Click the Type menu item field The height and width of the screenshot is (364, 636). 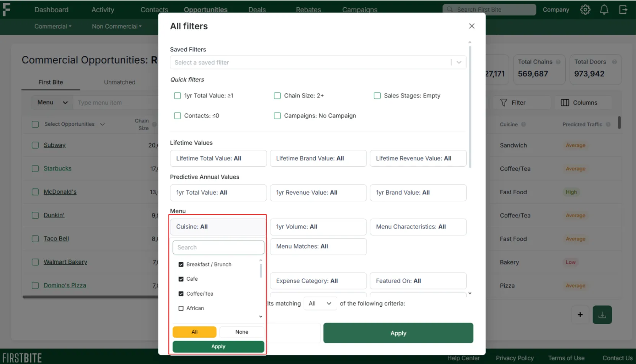pyautogui.click(x=116, y=102)
